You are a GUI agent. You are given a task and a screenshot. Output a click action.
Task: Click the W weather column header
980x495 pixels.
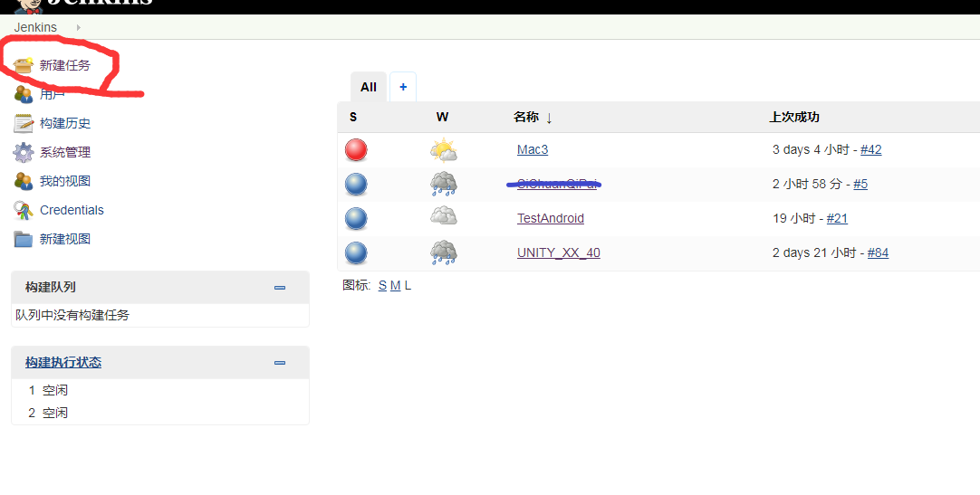coord(443,118)
